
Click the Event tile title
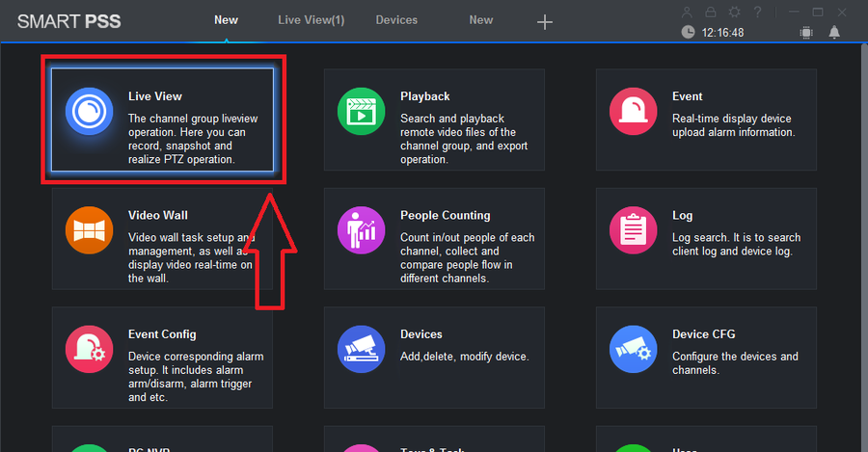pos(687,96)
